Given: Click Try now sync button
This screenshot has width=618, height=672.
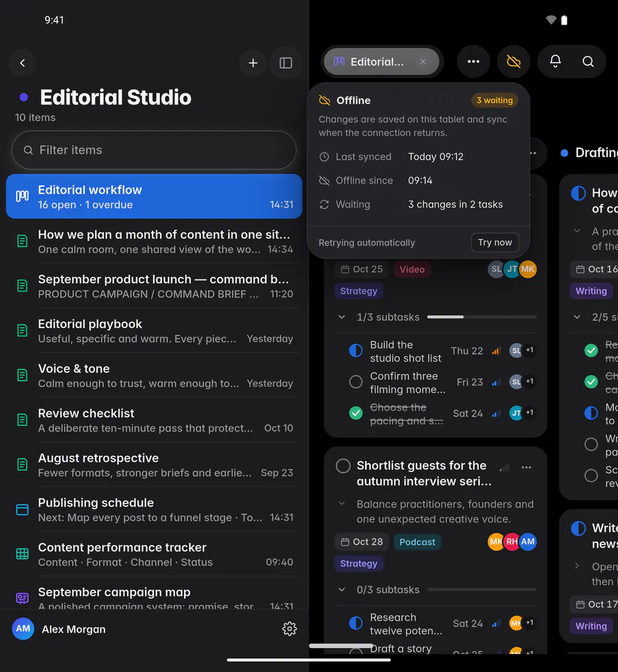Looking at the screenshot, I should (x=494, y=242).
